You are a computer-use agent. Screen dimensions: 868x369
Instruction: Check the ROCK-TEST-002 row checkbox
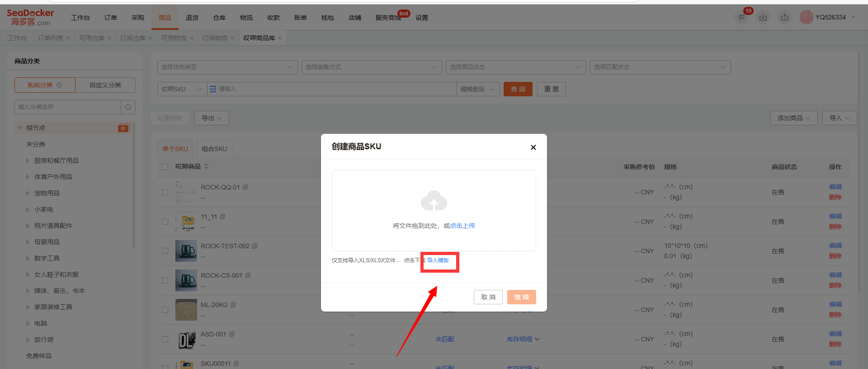(165, 251)
